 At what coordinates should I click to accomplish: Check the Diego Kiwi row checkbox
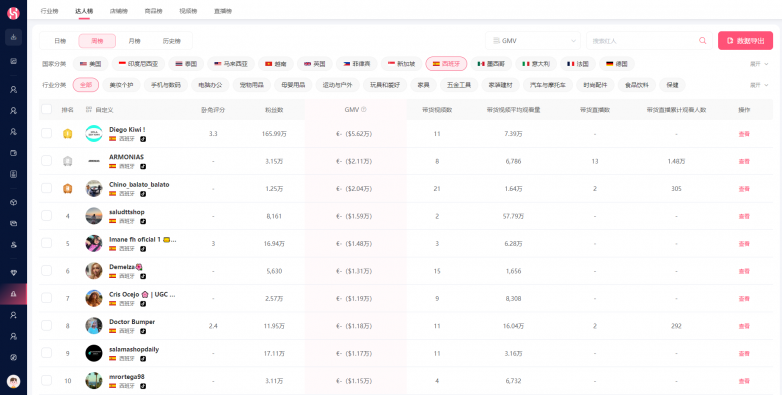46,133
